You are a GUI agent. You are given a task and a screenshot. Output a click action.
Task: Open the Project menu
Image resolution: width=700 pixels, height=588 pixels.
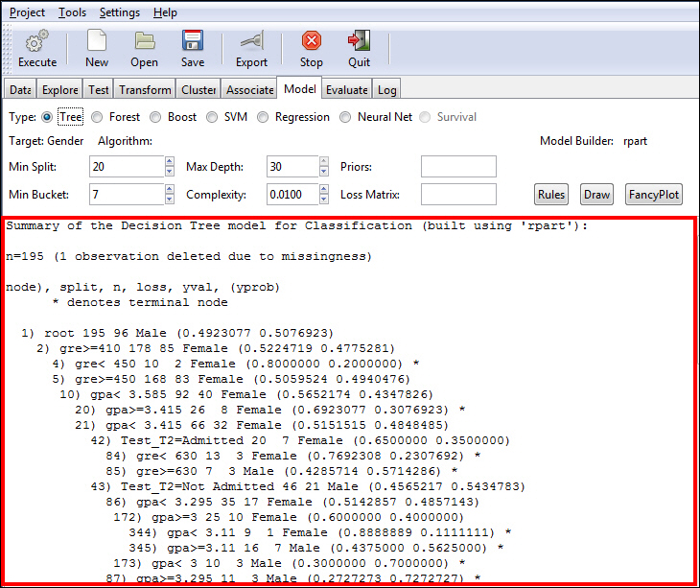point(27,12)
